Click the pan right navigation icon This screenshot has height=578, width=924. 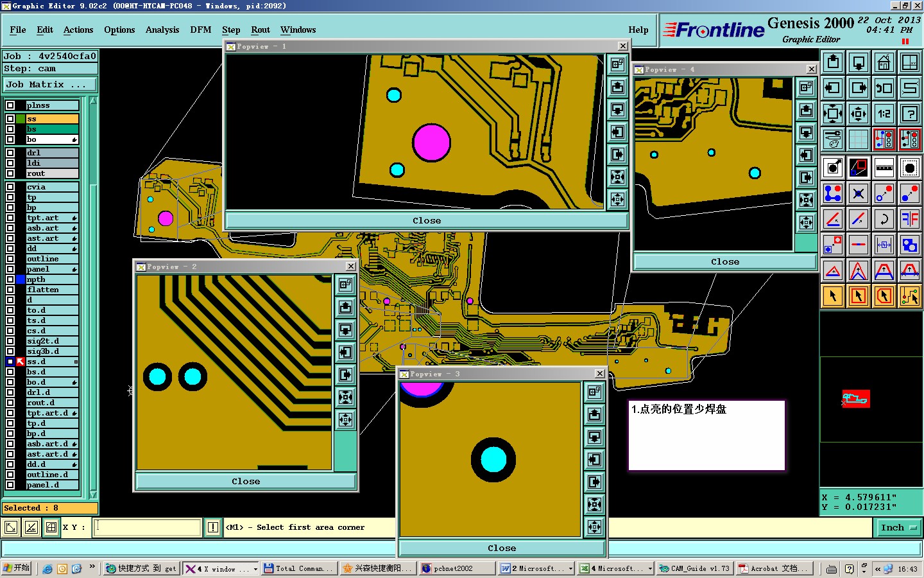click(x=859, y=88)
